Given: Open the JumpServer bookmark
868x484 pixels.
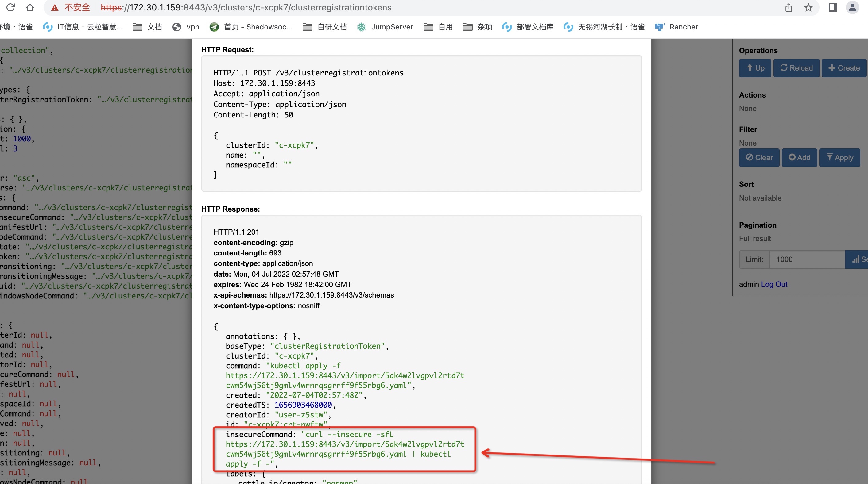Looking at the screenshot, I should pos(385,27).
